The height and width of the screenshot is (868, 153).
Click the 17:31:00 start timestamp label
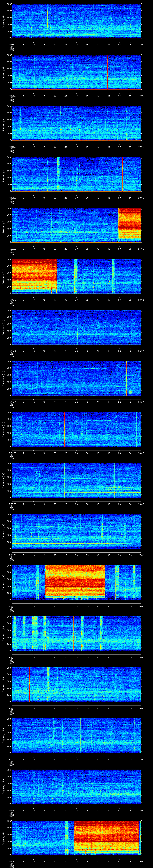(x=12, y=810)
